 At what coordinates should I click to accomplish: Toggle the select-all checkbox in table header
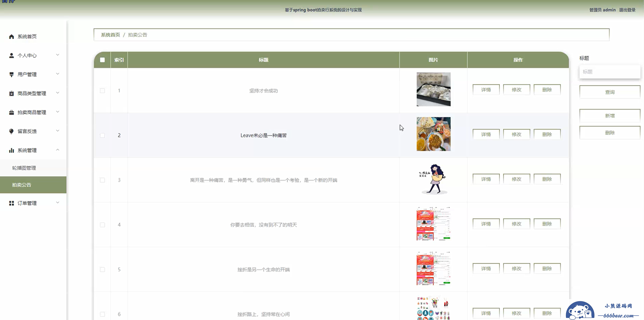102,60
